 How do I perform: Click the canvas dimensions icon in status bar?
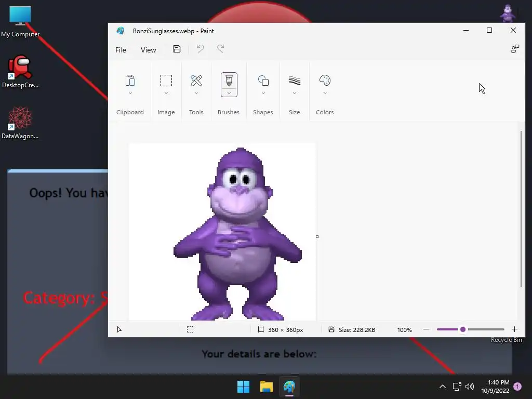(x=261, y=329)
